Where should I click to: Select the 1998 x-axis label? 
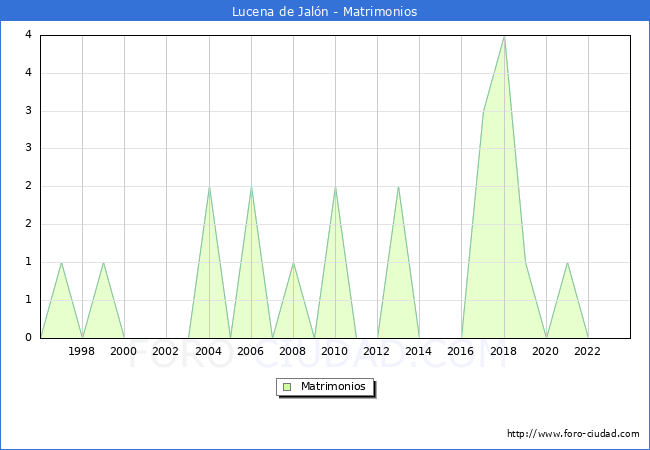point(81,351)
